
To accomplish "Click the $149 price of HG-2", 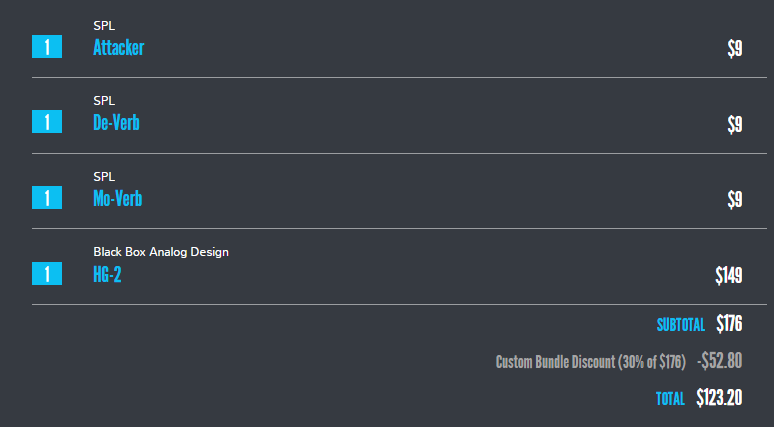I will coord(729,275).
